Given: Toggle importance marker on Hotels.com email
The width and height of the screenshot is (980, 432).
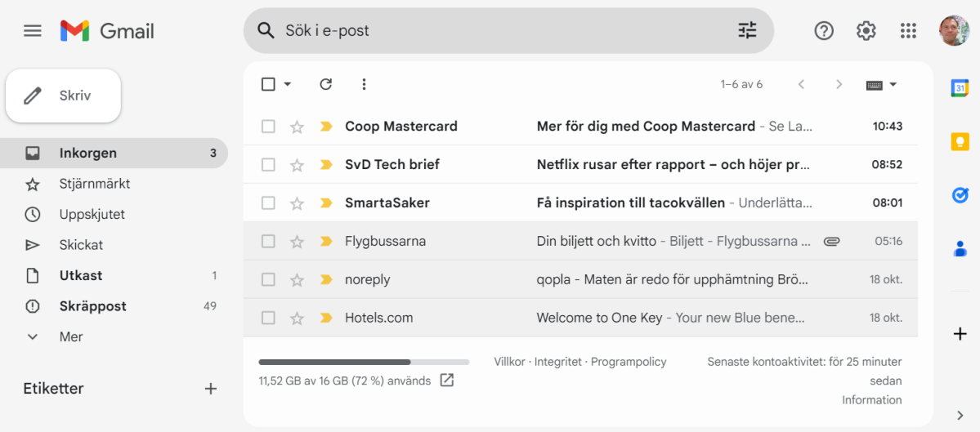Looking at the screenshot, I should coord(326,318).
